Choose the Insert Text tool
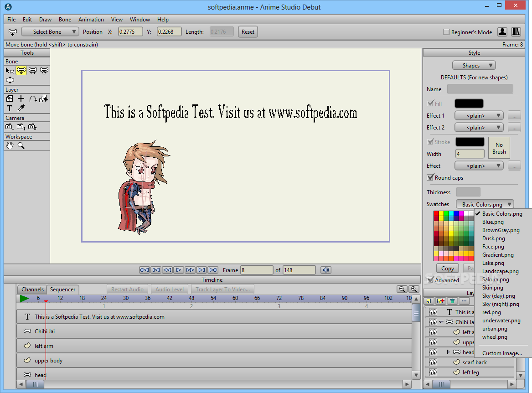The image size is (532, 393). (x=10, y=108)
